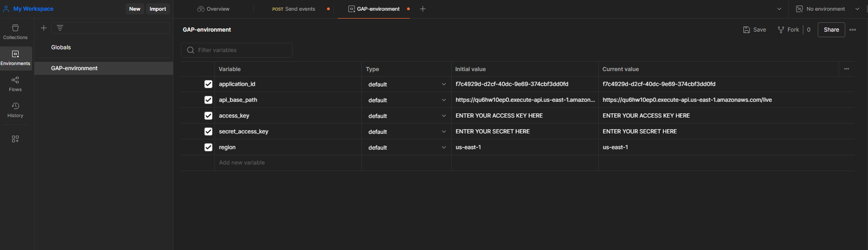Click the current value of application_id
This screenshot has width=868, height=250.
point(659,84)
